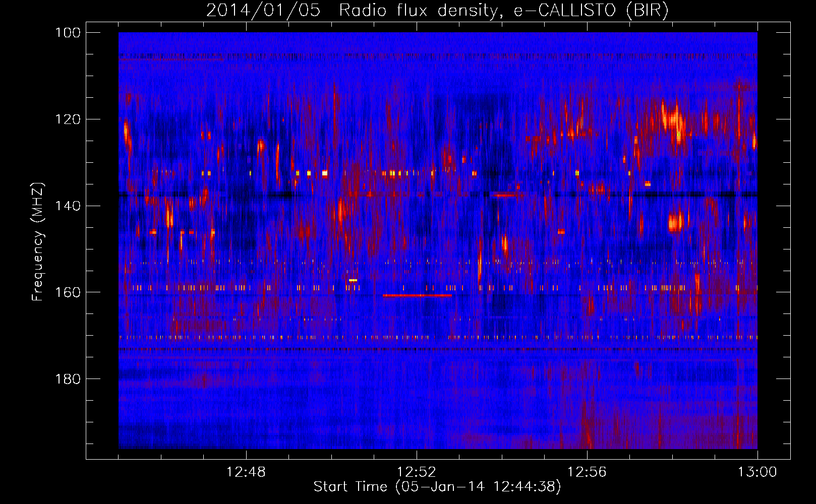Click the 'Frequency (MHZ)' axis label
This screenshot has width=816, height=504.
[38, 242]
